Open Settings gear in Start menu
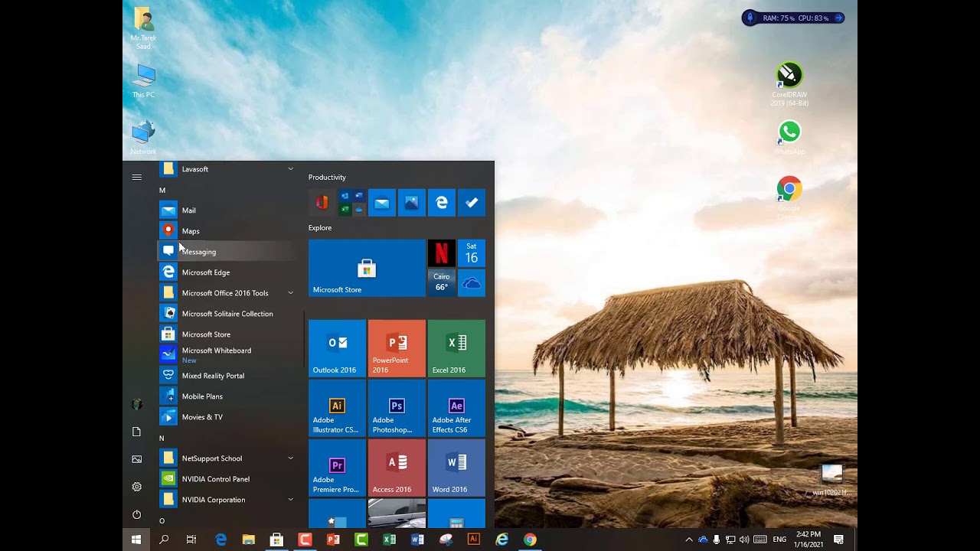980x551 pixels. (x=137, y=487)
